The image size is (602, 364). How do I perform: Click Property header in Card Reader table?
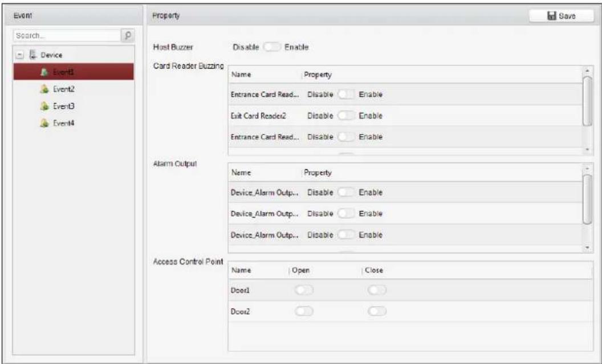click(318, 75)
